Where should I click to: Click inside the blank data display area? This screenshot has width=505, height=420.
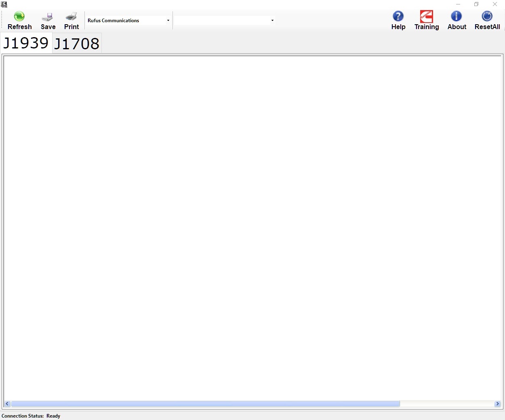click(253, 226)
